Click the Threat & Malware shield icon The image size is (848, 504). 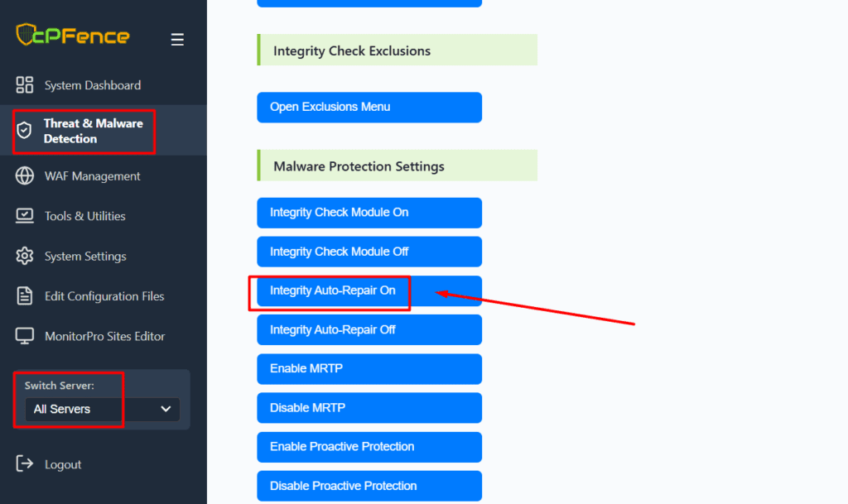click(x=25, y=131)
